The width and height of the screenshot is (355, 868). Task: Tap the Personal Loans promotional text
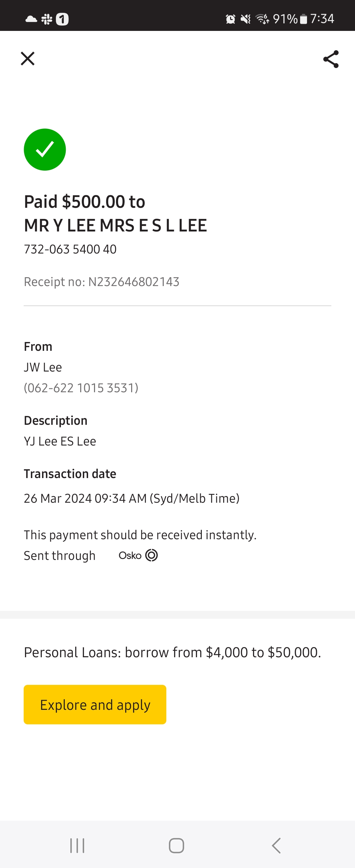[x=173, y=653]
